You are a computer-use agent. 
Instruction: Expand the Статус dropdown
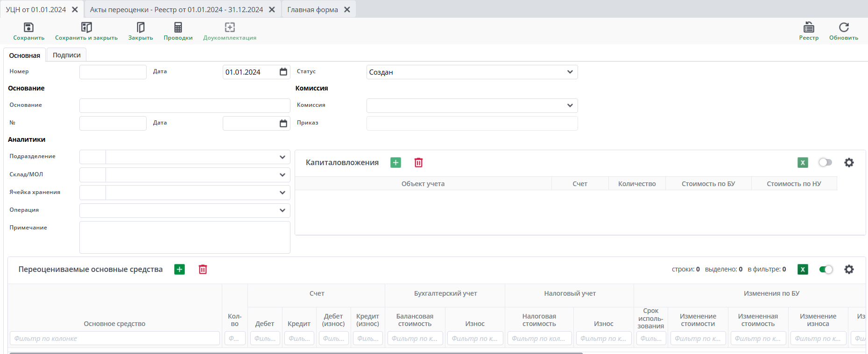tap(570, 72)
